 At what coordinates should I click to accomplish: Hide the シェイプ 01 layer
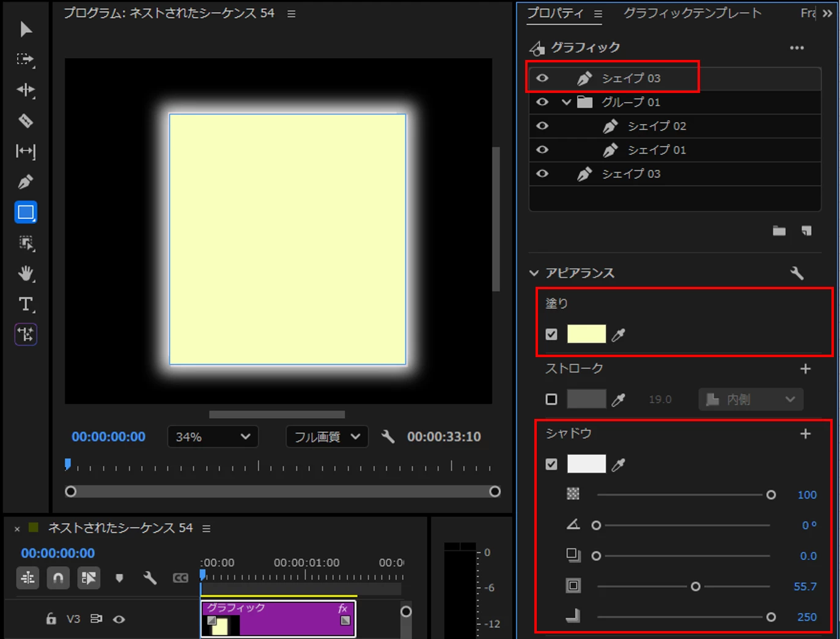pyautogui.click(x=542, y=149)
